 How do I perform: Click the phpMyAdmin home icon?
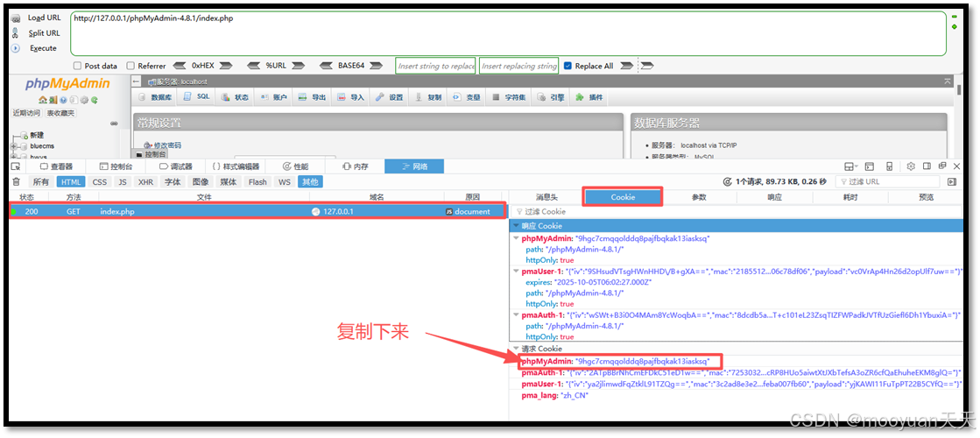[43, 100]
